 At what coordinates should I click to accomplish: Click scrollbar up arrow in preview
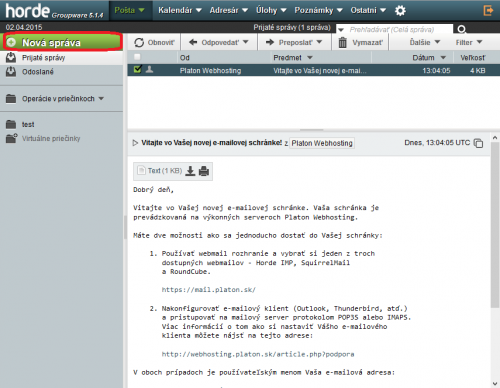coord(495,137)
